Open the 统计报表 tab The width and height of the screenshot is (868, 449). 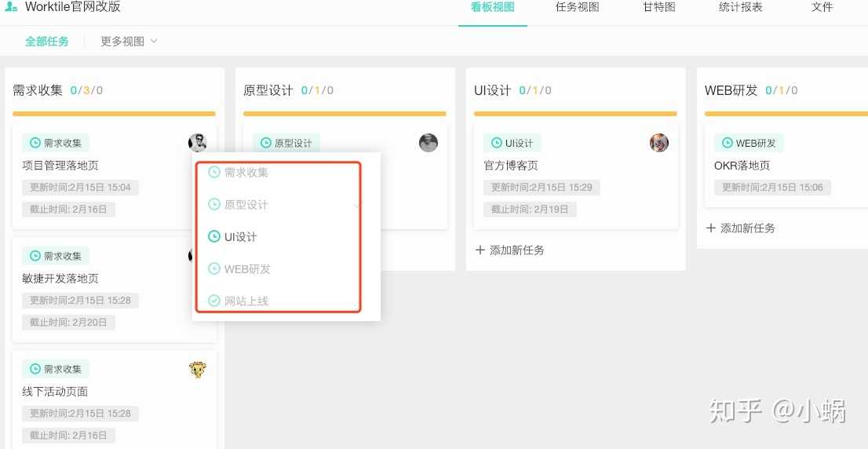click(740, 7)
